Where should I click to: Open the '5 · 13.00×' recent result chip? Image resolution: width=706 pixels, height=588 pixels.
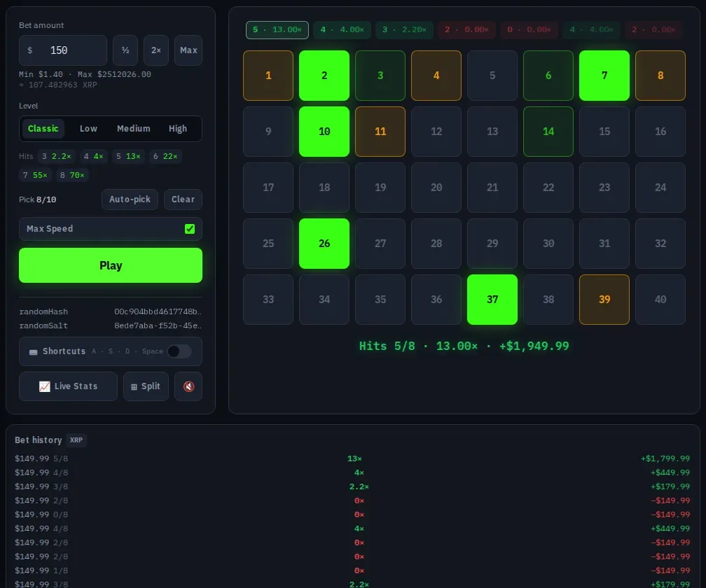click(277, 29)
